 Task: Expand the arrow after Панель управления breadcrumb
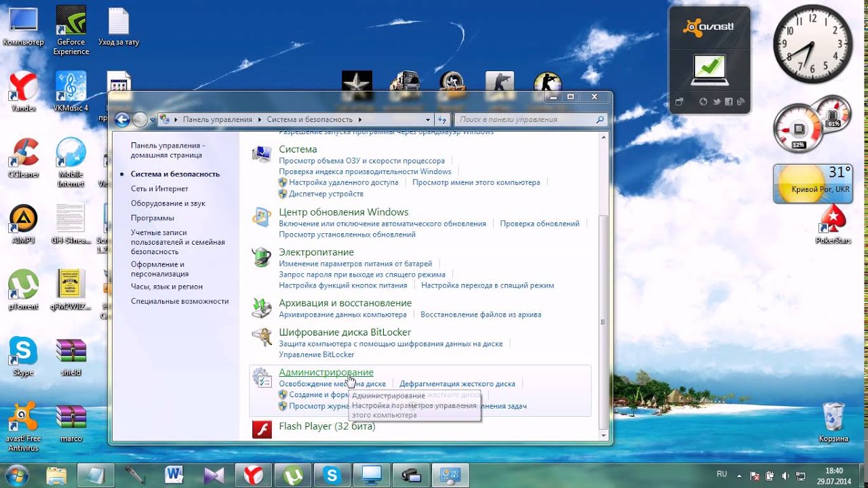click(x=259, y=119)
